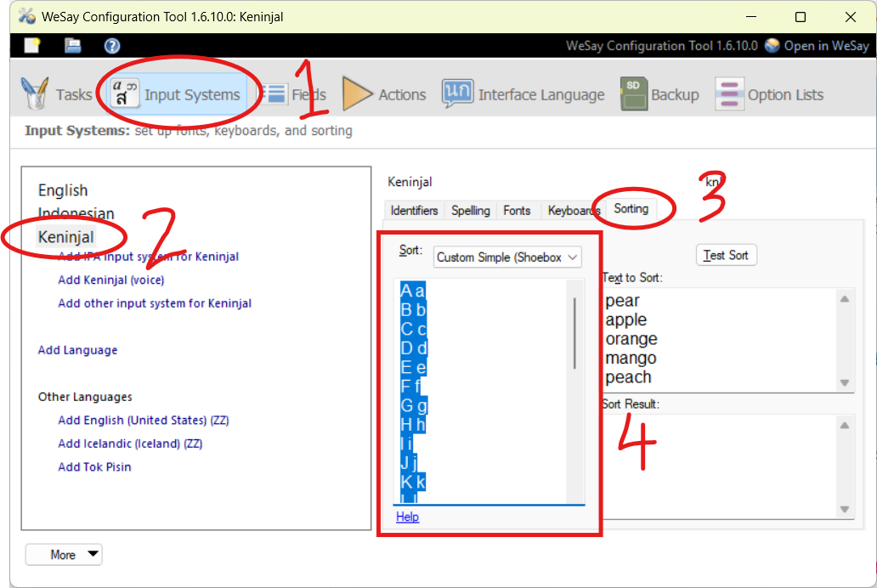Open the Actions section

[384, 95]
